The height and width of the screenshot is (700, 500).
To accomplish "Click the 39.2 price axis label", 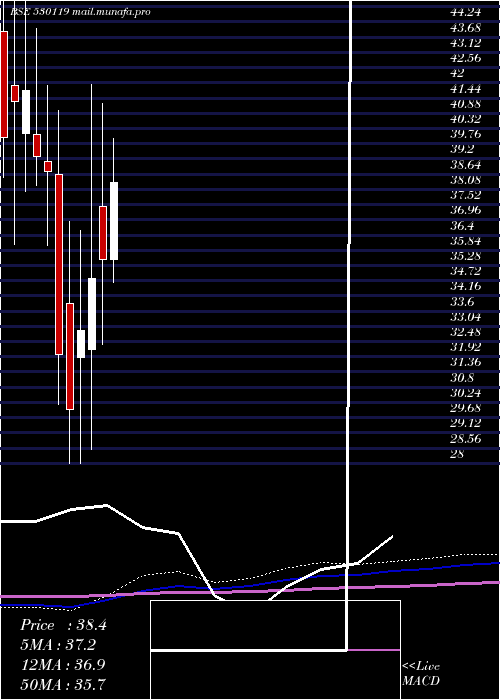I will click(462, 150).
